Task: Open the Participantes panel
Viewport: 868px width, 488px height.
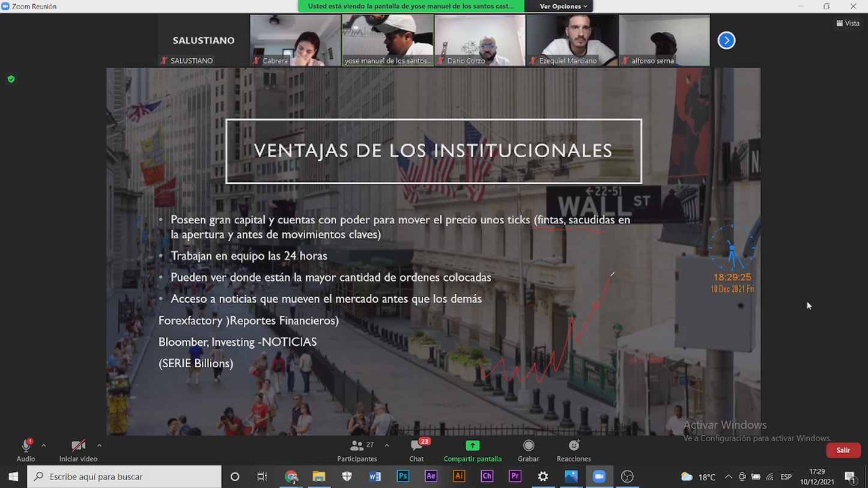Action: [357, 450]
